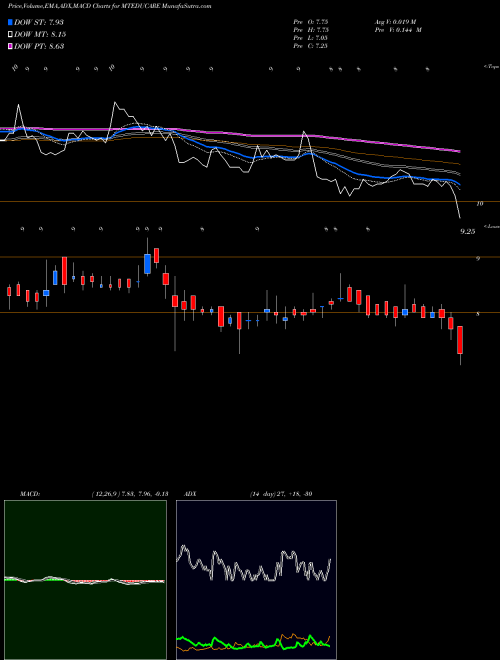Screen dimensions: 500x660
Task: Click the white DOW MT legend swatch
Action: tap(10, 34)
